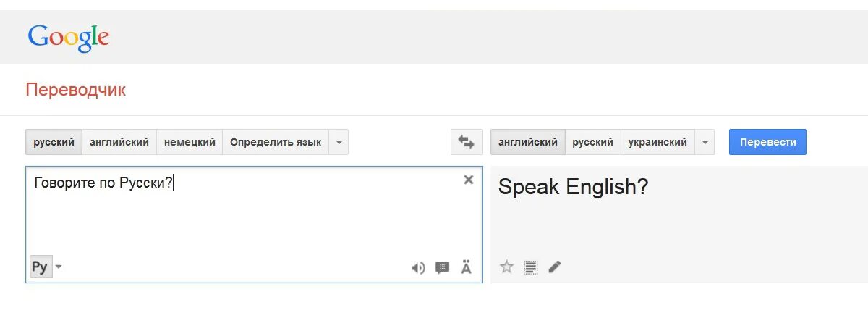Image resolution: width=868 pixels, height=326 pixels.
Task: Select украинский as target language
Action: pos(658,143)
